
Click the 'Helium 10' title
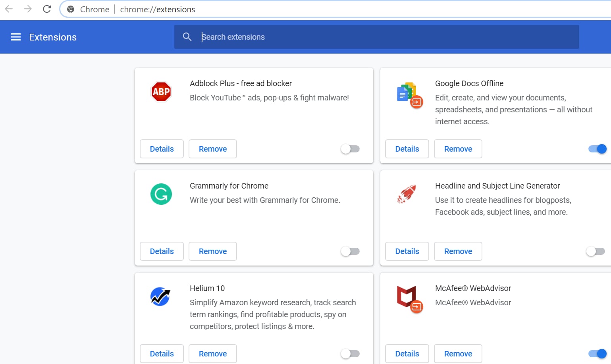207,288
